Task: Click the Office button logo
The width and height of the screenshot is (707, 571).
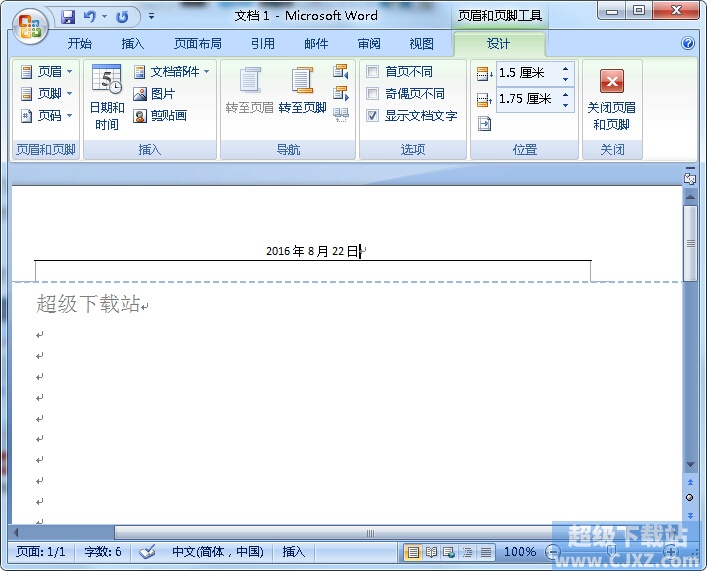Action: click(29, 24)
